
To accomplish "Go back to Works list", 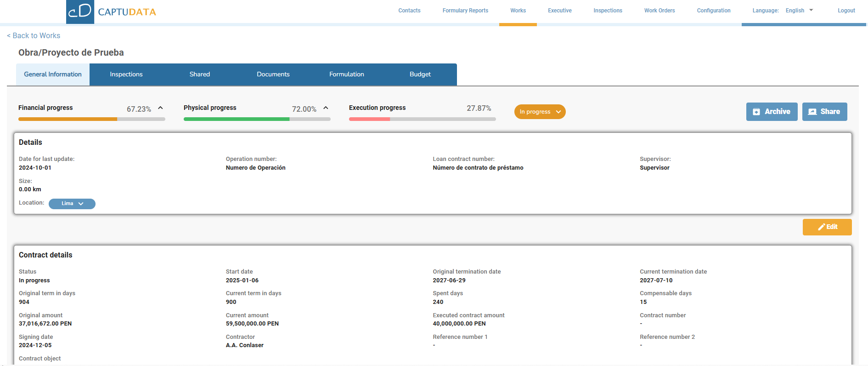I will [x=34, y=36].
